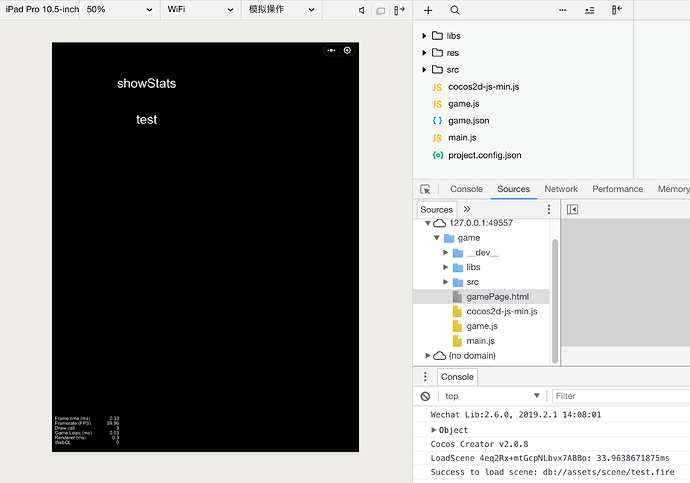Open game.json in project file tree
Image resolution: width=690 pixels, height=483 pixels.
click(x=468, y=121)
